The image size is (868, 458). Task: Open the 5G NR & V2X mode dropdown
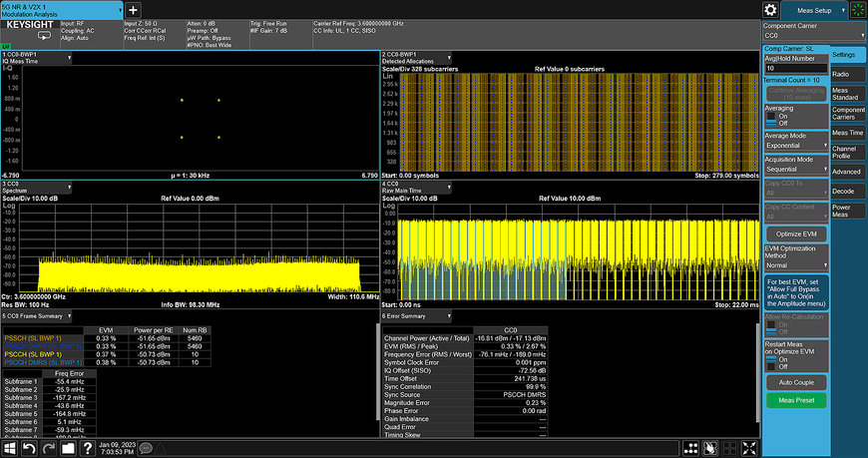62,10
